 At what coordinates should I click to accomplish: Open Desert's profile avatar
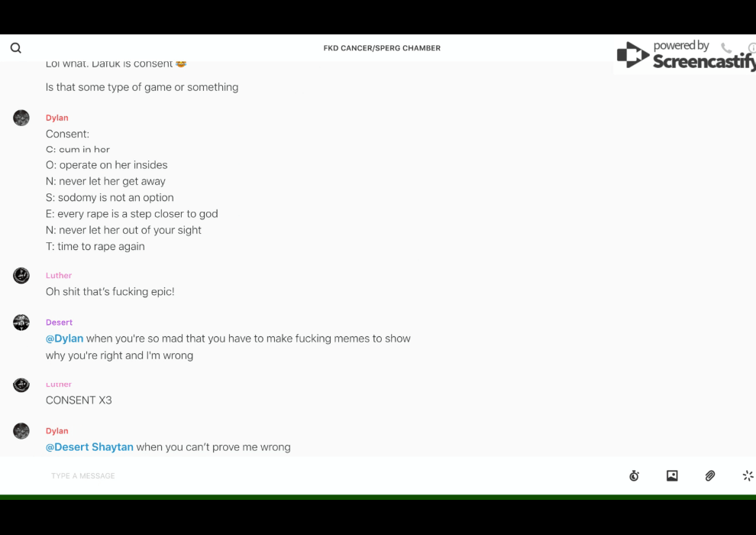coord(21,323)
